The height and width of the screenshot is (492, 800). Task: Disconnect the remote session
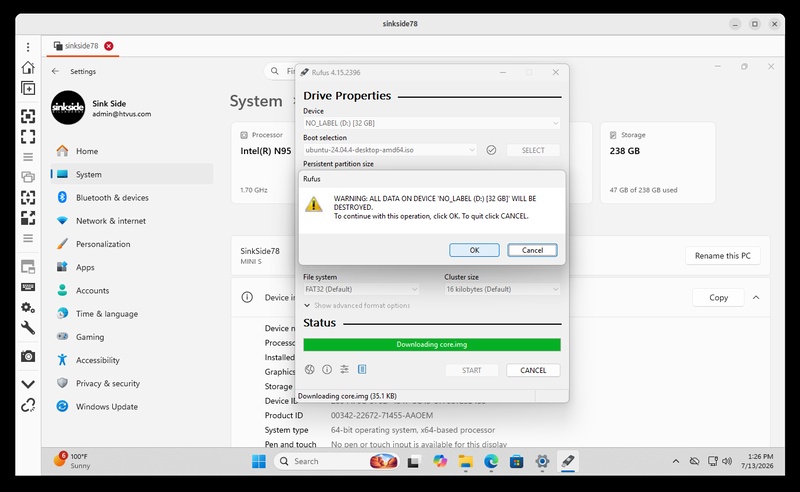coord(28,405)
